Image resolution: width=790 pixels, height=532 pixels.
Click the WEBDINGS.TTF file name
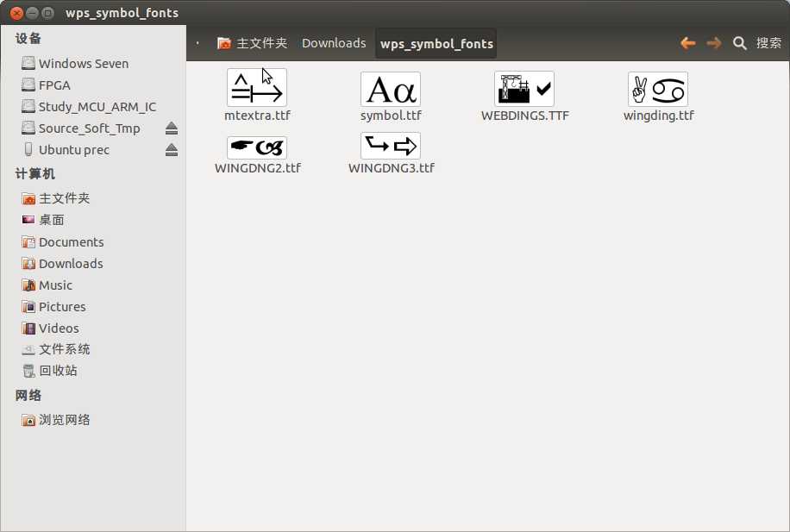[x=524, y=116]
